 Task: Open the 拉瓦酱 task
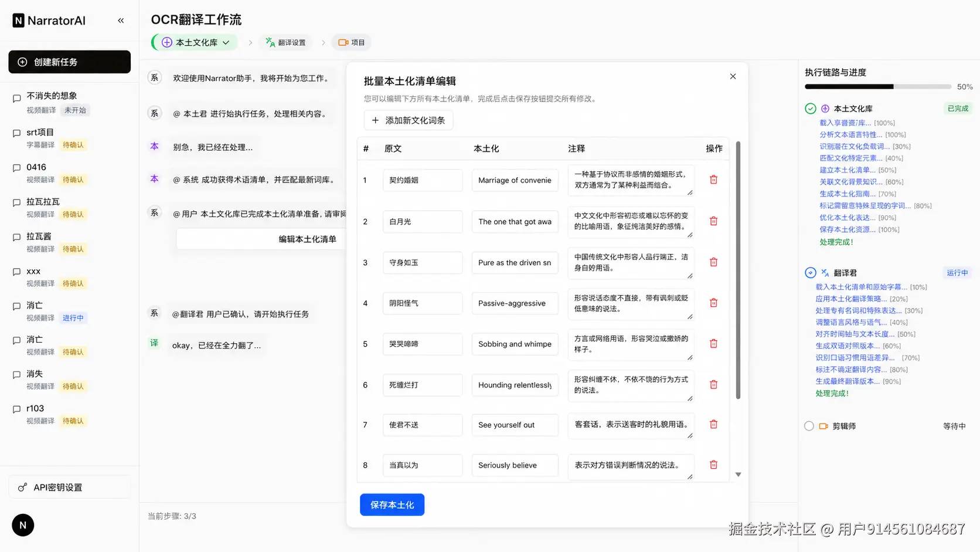[x=70, y=242]
